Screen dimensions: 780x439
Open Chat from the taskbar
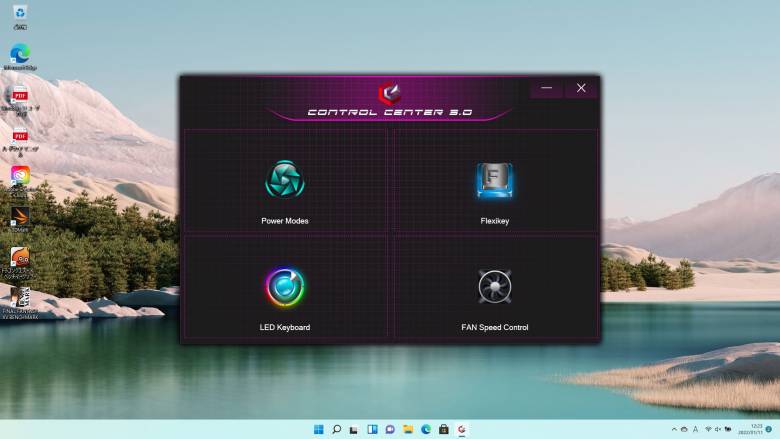(x=390, y=429)
